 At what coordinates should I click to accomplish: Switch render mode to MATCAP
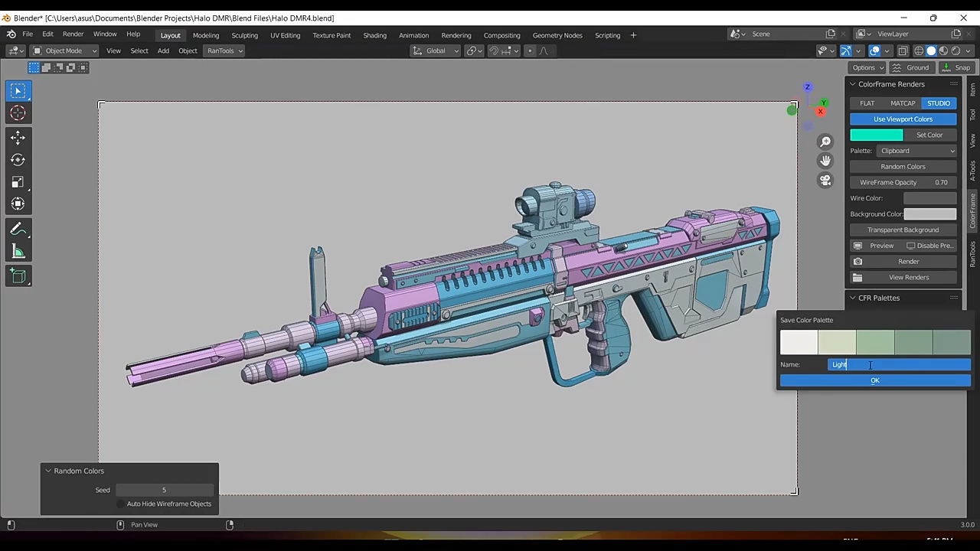[x=903, y=103]
